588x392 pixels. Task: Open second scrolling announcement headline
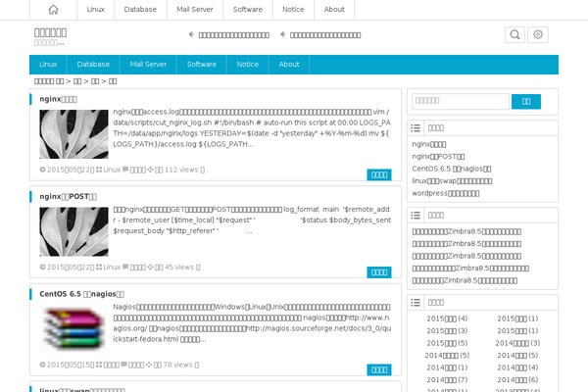pyautogui.click(x=325, y=35)
